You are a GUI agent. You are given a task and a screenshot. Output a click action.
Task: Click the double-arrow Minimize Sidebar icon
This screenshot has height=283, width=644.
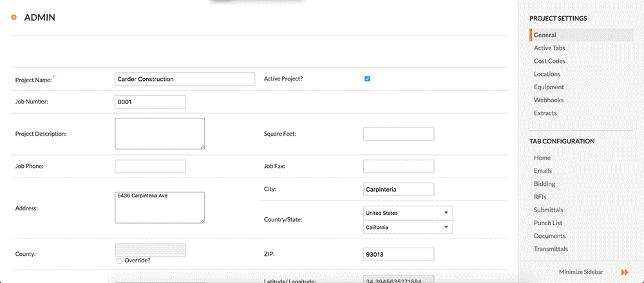[624, 272]
